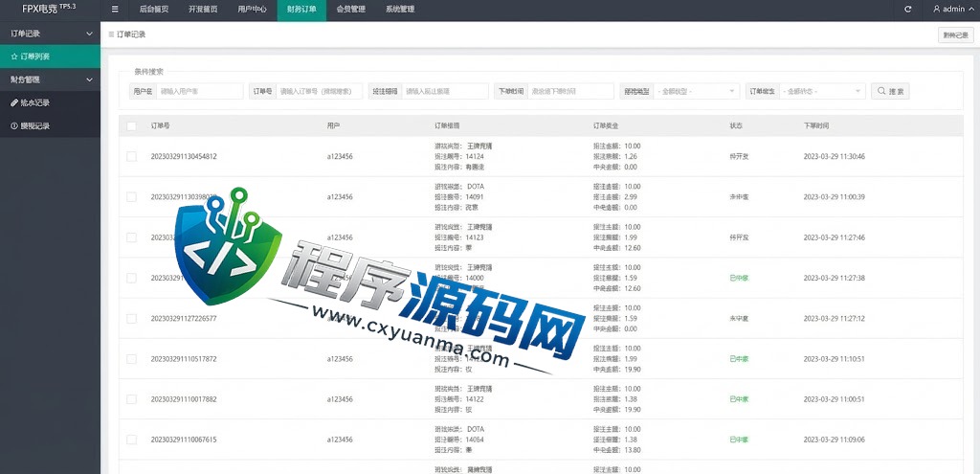Open 订单列表 in the sidebar
The height and width of the screenshot is (474, 980).
[50, 56]
